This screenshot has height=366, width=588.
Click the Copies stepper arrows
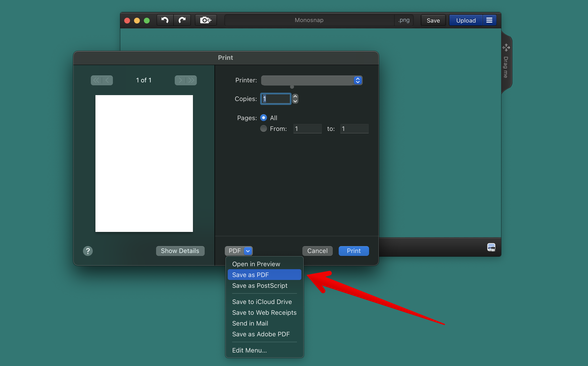click(295, 99)
